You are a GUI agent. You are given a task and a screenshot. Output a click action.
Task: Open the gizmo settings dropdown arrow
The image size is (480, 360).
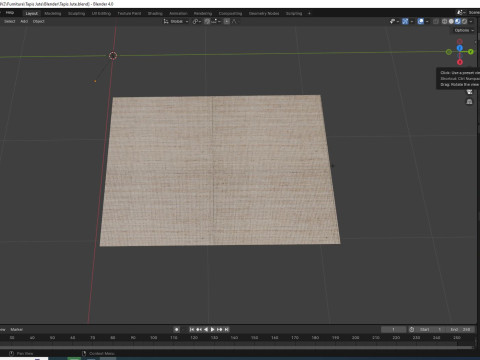pyautogui.click(x=412, y=21)
